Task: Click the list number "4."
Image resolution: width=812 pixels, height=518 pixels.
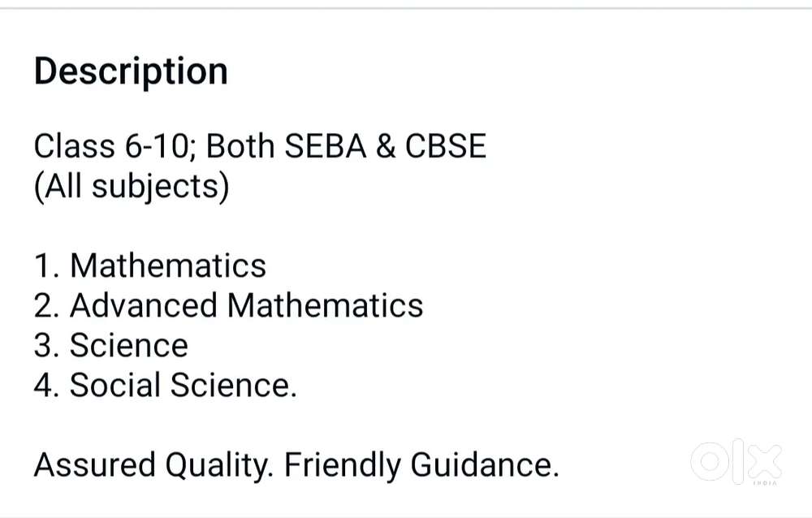Action: click(45, 385)
